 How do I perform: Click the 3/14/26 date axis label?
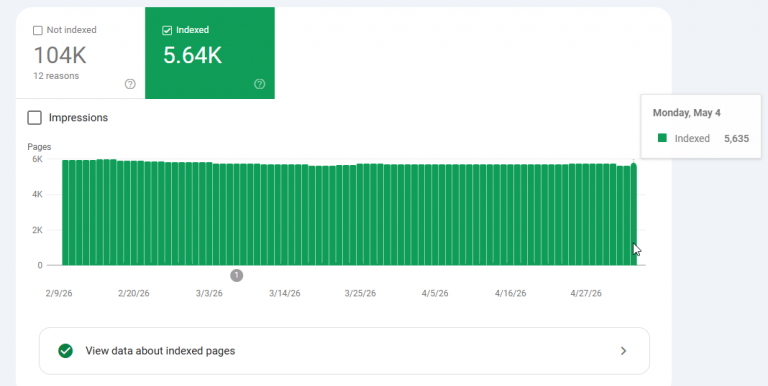pos(285,293)
